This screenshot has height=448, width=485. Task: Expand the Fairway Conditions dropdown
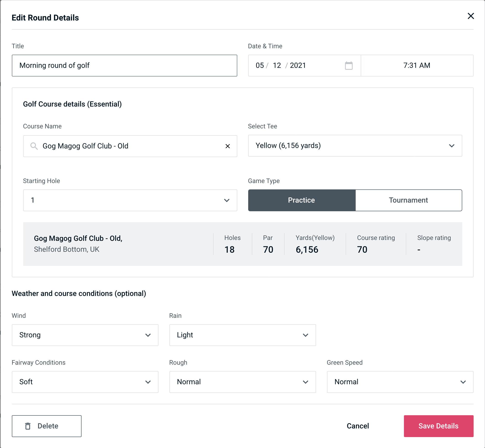[x=84, y=382]
